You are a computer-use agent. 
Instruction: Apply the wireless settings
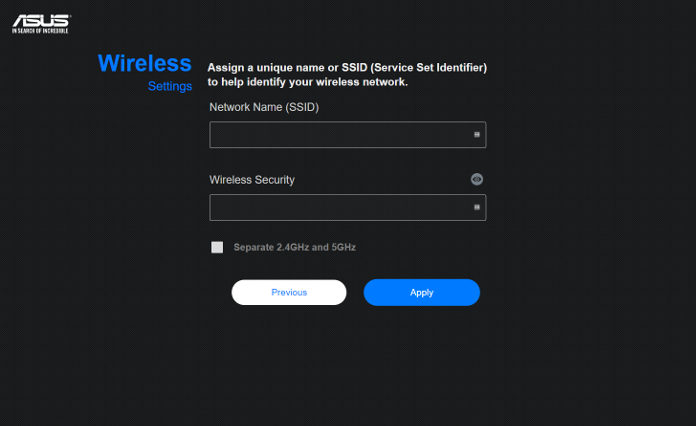click(x=422, y=292)
